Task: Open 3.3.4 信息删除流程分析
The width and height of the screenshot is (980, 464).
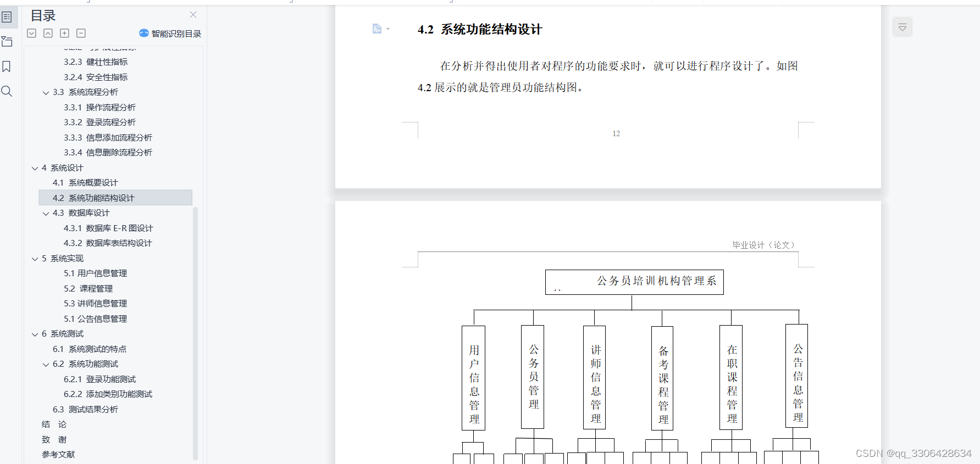Action: click(x=108, y=153)
